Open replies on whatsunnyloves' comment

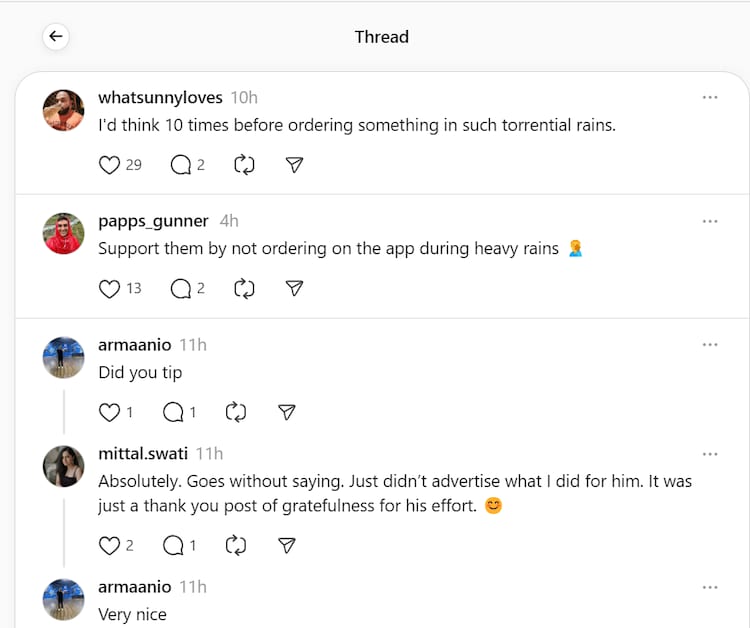pyautogui.click(x=181, y=165)
